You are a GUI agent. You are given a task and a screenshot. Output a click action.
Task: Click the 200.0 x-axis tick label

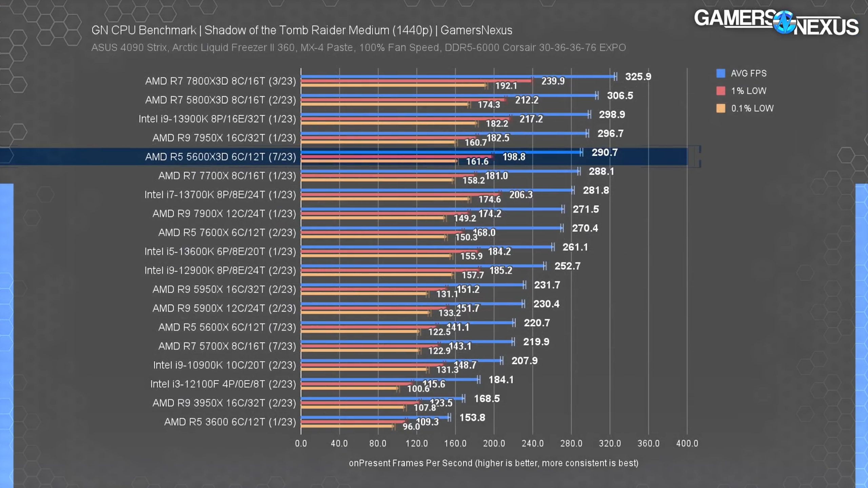(x=494, y=443)
